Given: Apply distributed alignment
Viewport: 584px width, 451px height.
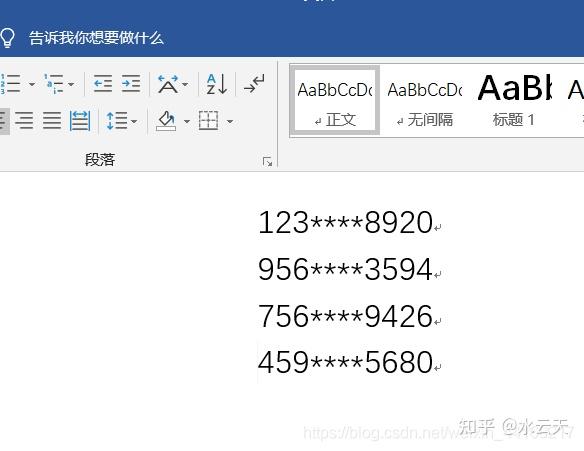Looking at the screenshot, I should pos(80,121).
